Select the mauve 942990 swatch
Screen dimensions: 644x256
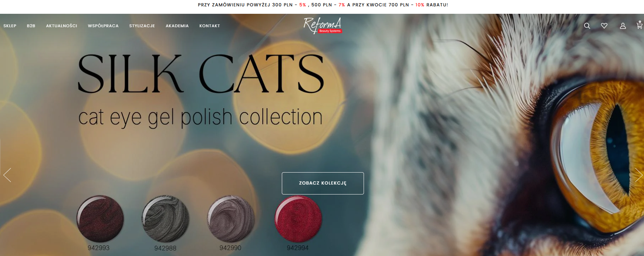(230, 219)
